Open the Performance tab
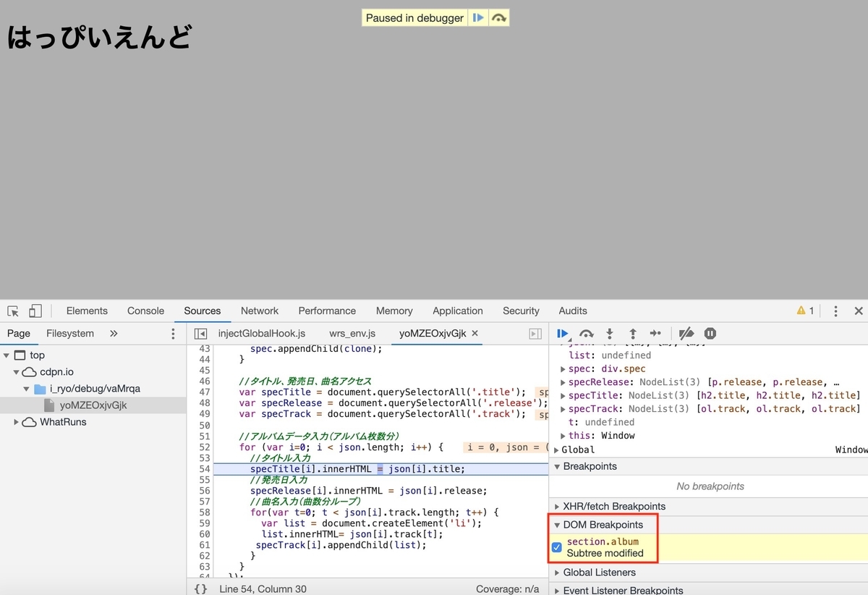Image resolution: width=868 pixels, height=595 pixels. pyautogui.click(x=327, y=311)
